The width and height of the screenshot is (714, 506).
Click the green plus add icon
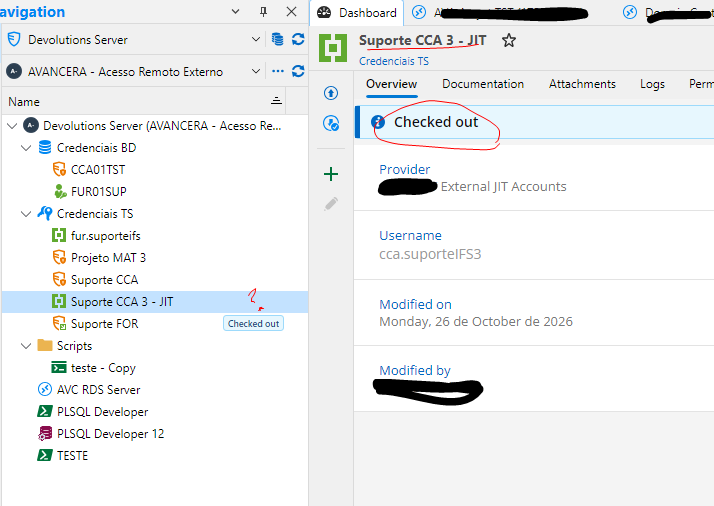(x=331, y=174)
